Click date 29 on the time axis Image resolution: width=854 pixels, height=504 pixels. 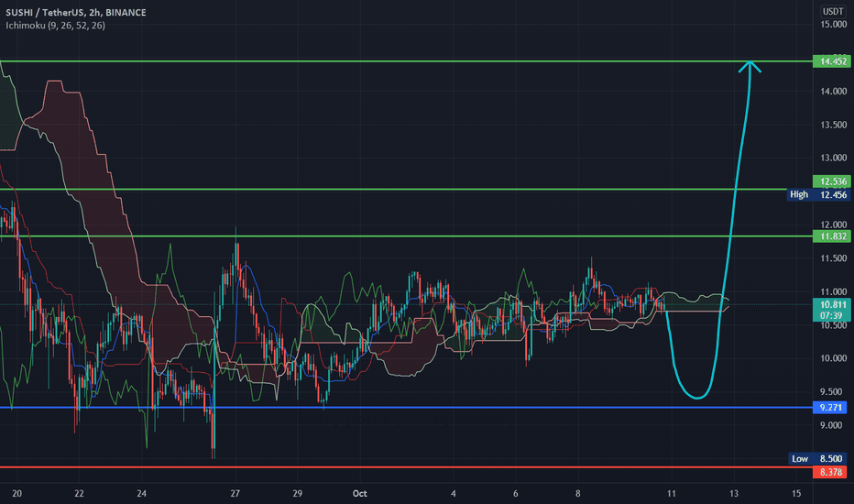298,494
